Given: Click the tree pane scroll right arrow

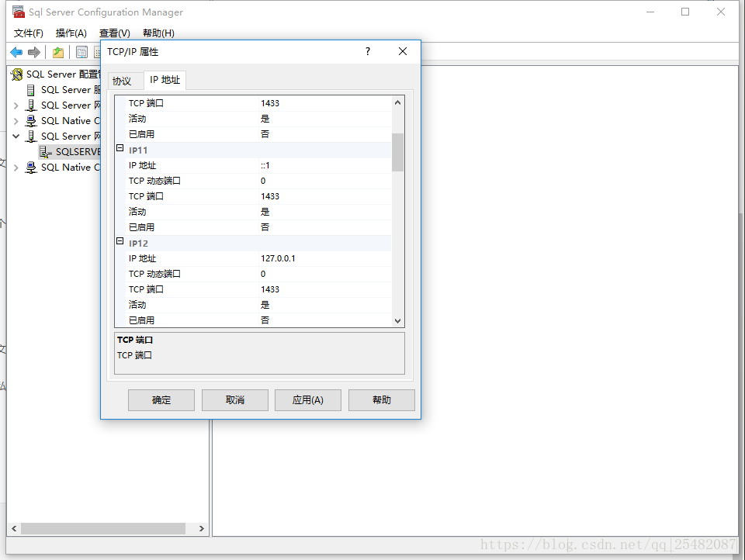Looking at the screenshot, I should tap(202, 529).
